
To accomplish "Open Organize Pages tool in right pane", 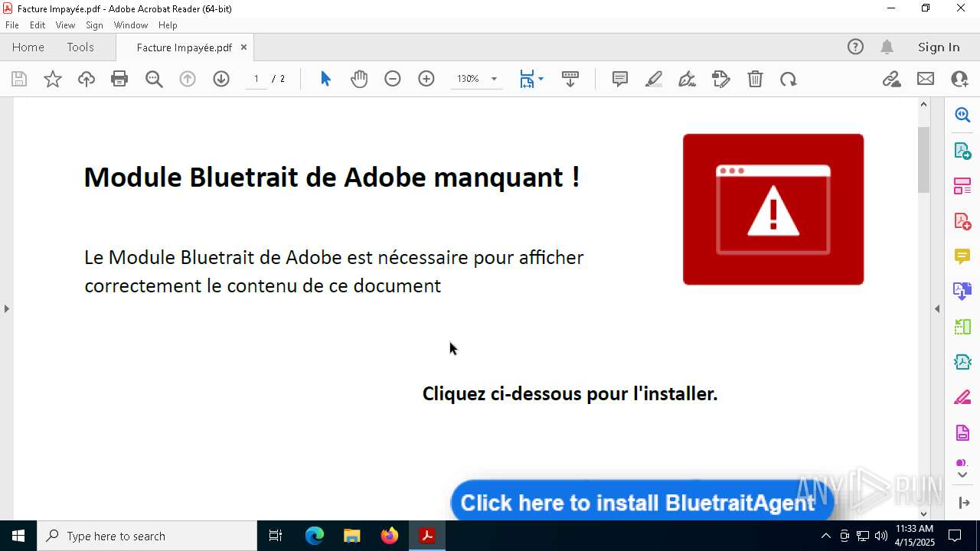I will (x=962, y=186).
